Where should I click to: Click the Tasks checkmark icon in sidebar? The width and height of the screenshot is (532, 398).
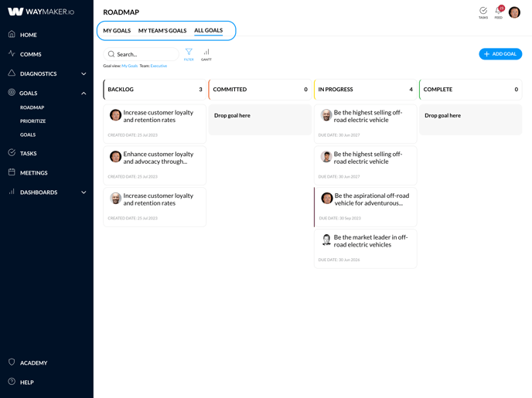pyautogui.click(x=12, y=152)
